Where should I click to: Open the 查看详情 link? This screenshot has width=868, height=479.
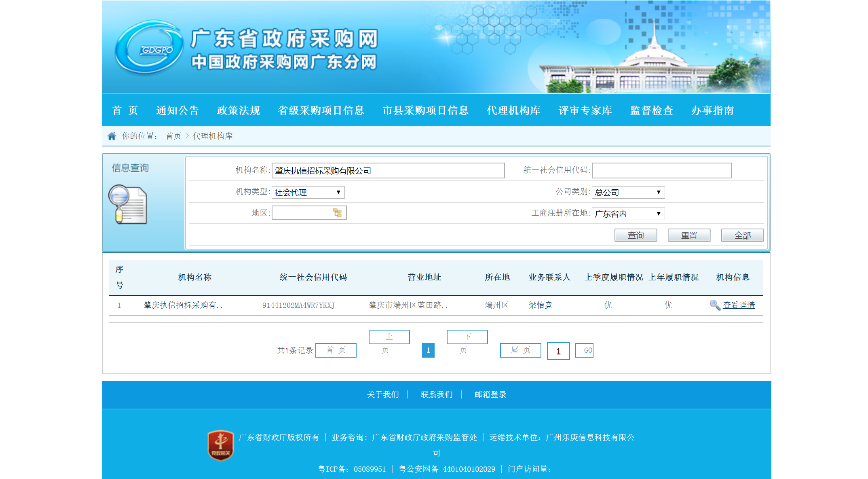[x=739, y=305]
